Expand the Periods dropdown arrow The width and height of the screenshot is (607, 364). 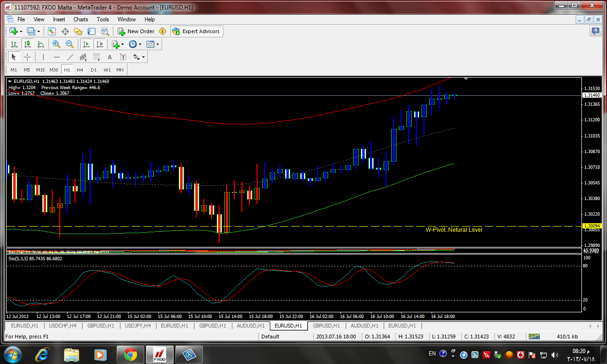(x=140, y=44)
